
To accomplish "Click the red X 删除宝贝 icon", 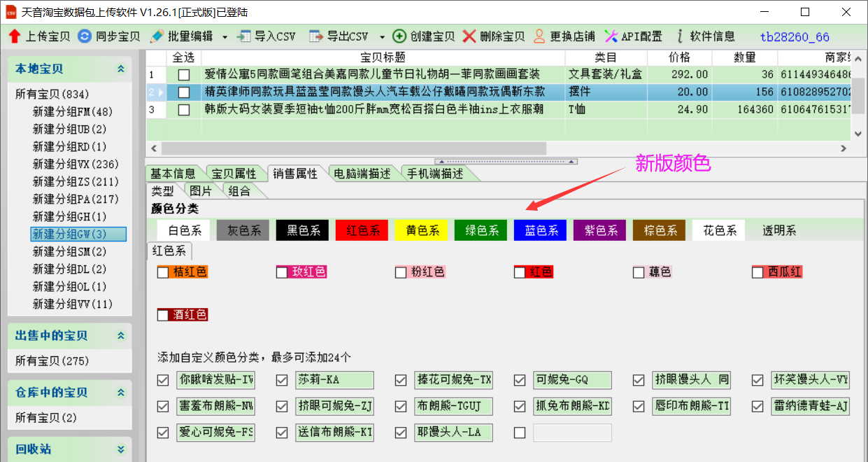I will 469,36.
